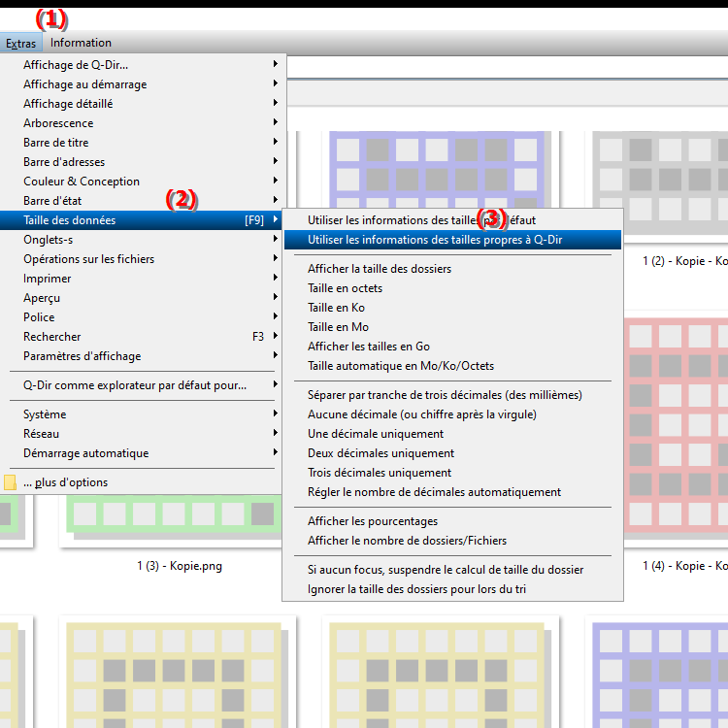Open the Information menu
Viewport: 728px width, 728px height.
81,43
